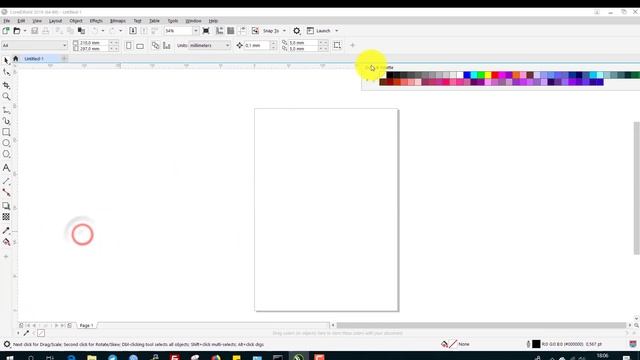The height and width of the screenshot is (360, 640).
Task: Select the Zoom magnifier tool
Action: pos(6,96)
